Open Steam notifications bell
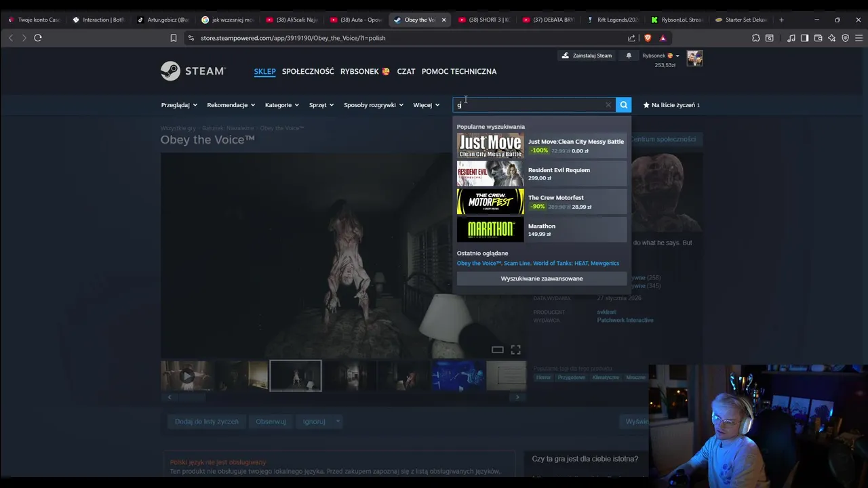 pyautogui.click(x=629, y=56)
